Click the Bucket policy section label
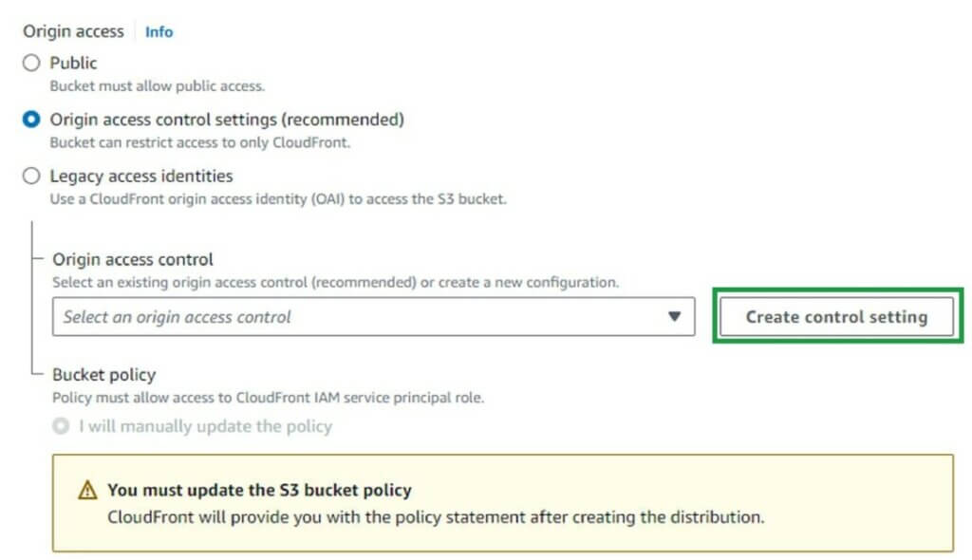Screen dimensions: 972x560 click(x=103, y=374)
